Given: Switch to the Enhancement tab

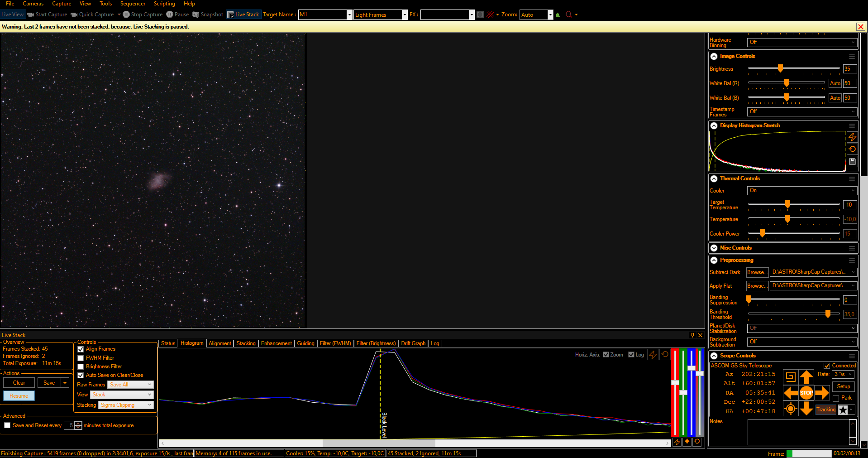Looking at the screenshot, I should click(276, 343).
